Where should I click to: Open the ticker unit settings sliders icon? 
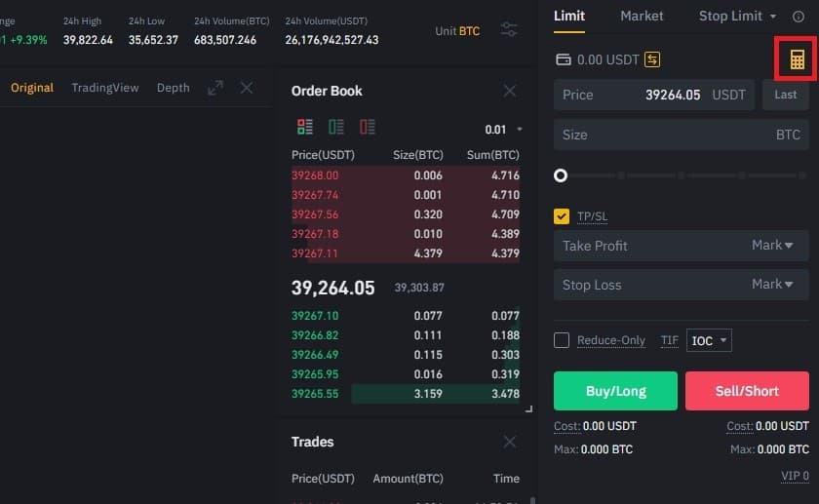[508, 30]
